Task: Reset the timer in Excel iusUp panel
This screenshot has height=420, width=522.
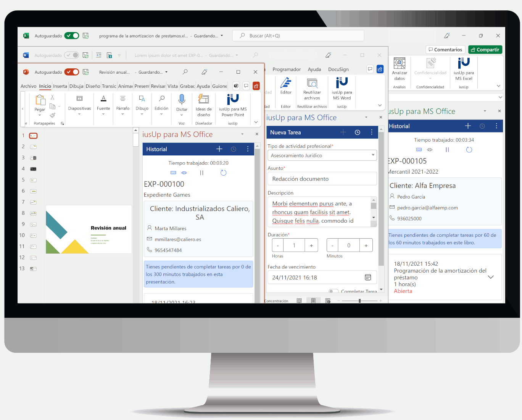Action: click(x=469, y=150)
